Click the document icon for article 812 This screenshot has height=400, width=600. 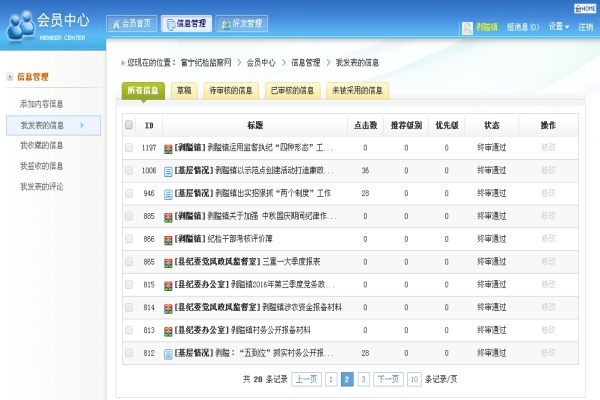[168, 353]
